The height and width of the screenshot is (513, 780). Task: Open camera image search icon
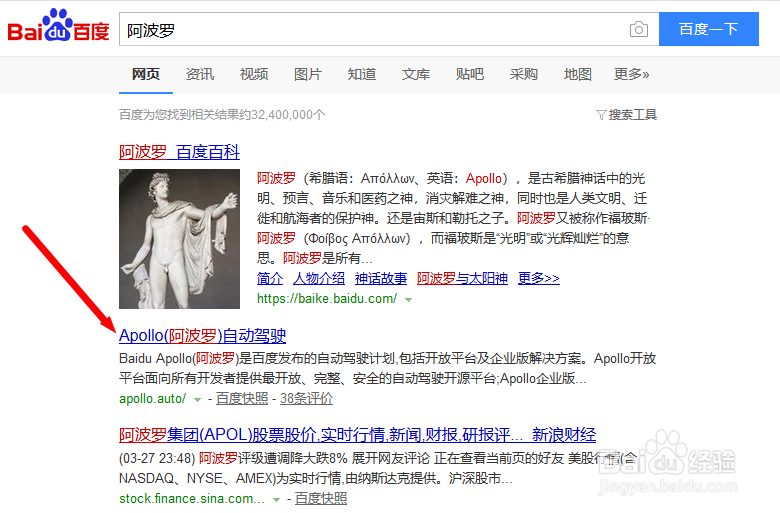[x=639, y=29]
